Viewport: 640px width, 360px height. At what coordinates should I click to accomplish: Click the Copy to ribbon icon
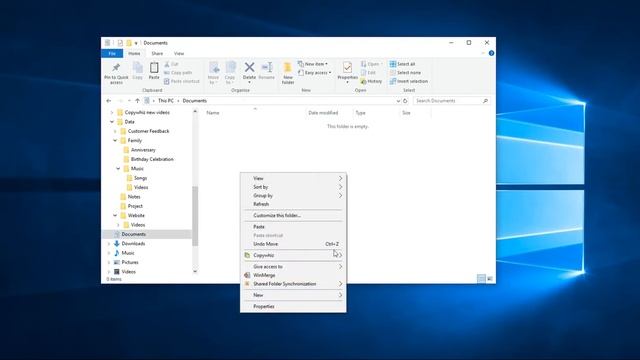(231, 68)
